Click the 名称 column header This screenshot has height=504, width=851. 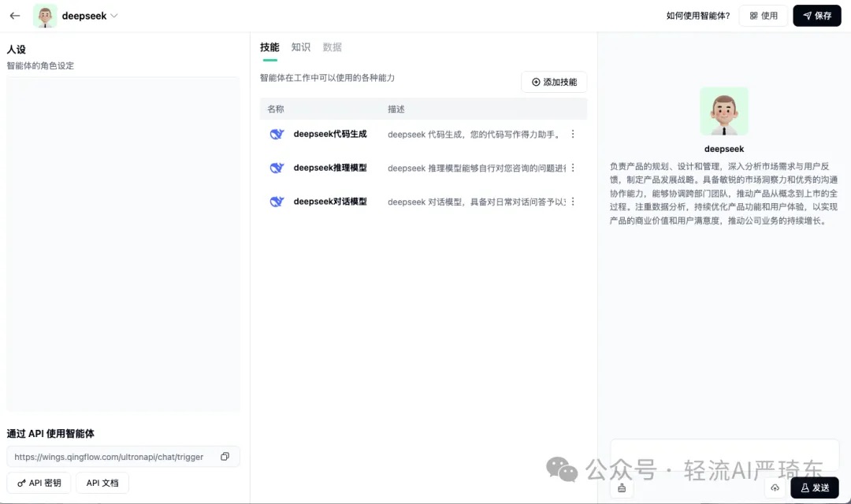coord(276,109)
